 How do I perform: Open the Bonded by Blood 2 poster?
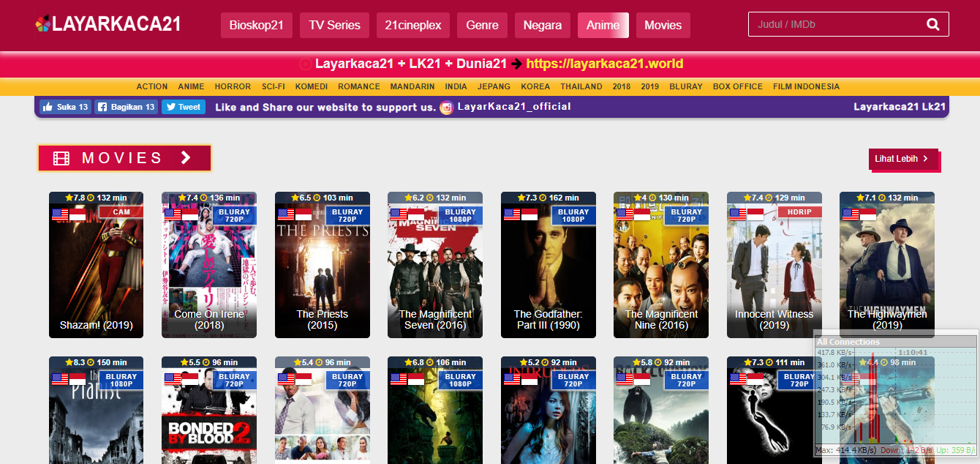209,410
